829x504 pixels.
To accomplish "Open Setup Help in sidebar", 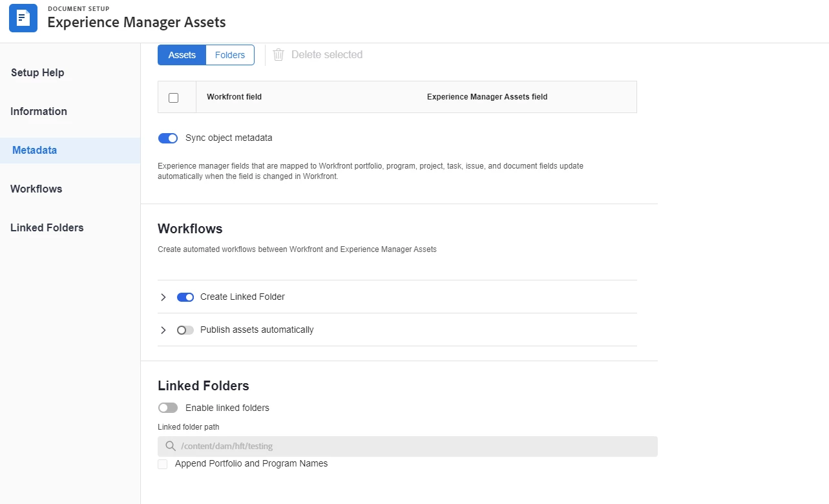I will tap(37, 72).
